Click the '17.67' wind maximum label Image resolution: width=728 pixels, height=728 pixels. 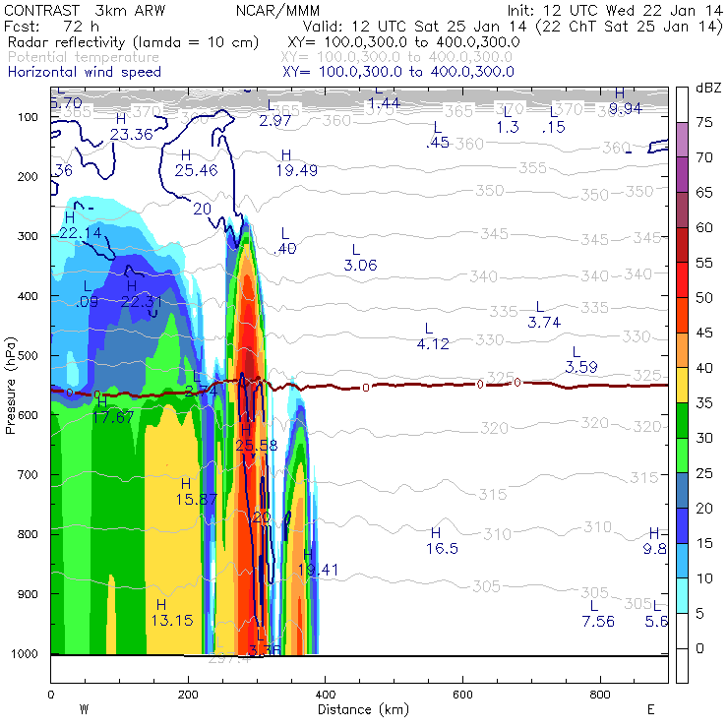[113, 417]
